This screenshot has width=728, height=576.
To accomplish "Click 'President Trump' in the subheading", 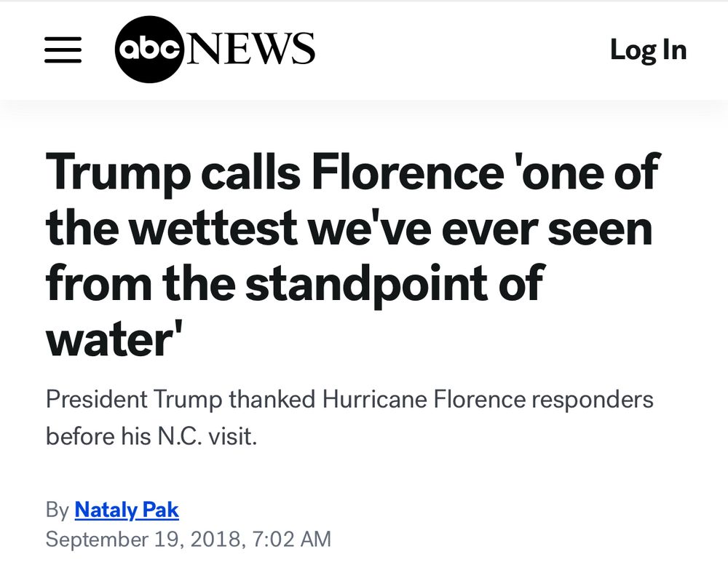I will coord(134,400).
